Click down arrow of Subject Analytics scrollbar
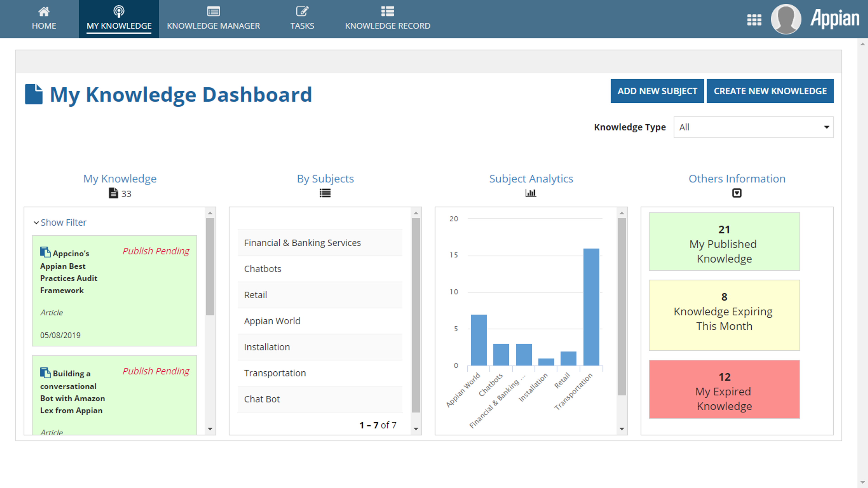This screenshot has width=868, height=488. tap(622, 429)
